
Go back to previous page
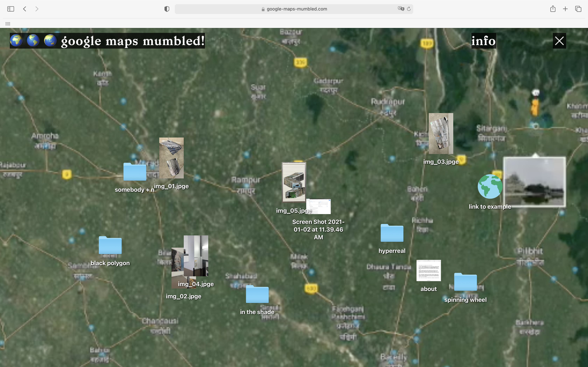(24, 9)
